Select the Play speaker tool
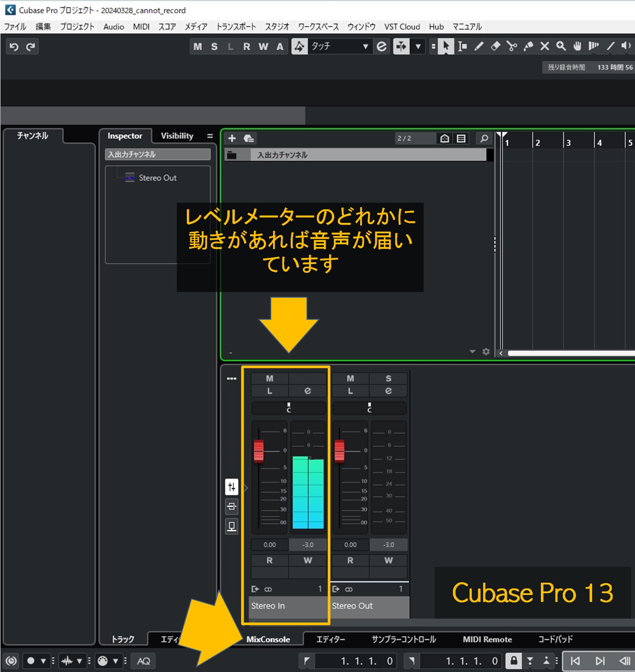The height and width of the screenshot is (672, 635). pos(626,46)
